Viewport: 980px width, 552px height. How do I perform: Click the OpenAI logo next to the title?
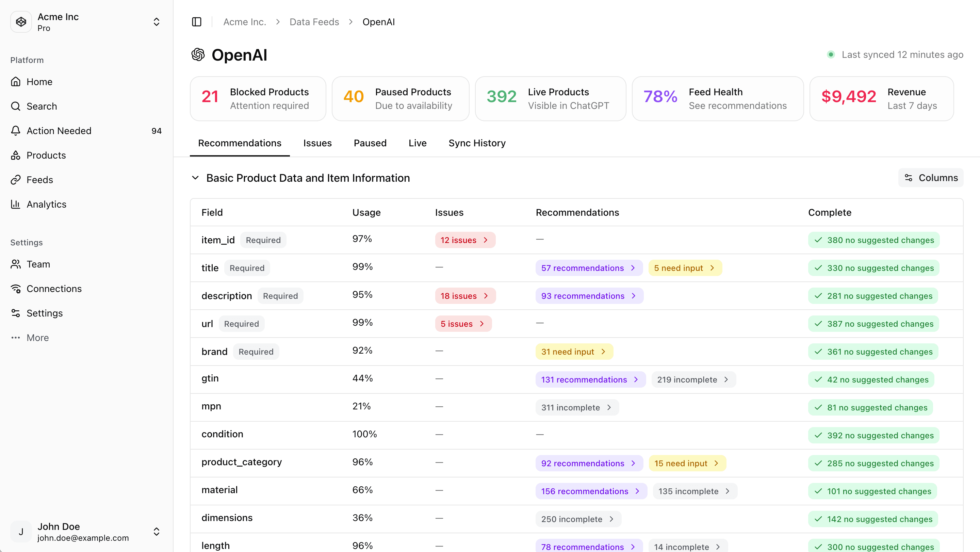click(x=198, y=55)
